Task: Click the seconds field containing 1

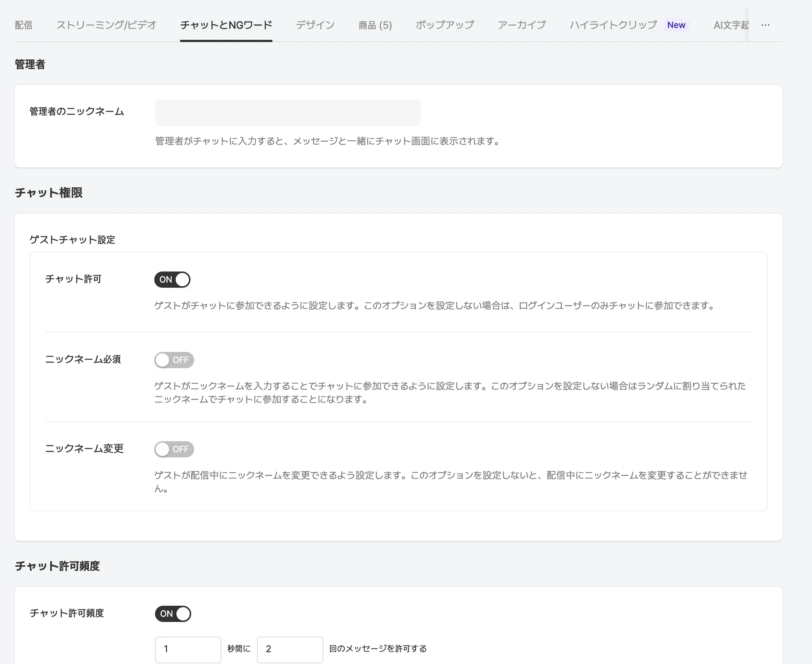Action: coord(188,649)
